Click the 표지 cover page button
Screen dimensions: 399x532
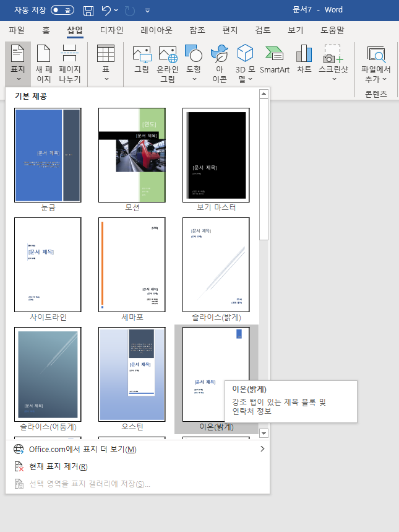click(x=18, y=63)
